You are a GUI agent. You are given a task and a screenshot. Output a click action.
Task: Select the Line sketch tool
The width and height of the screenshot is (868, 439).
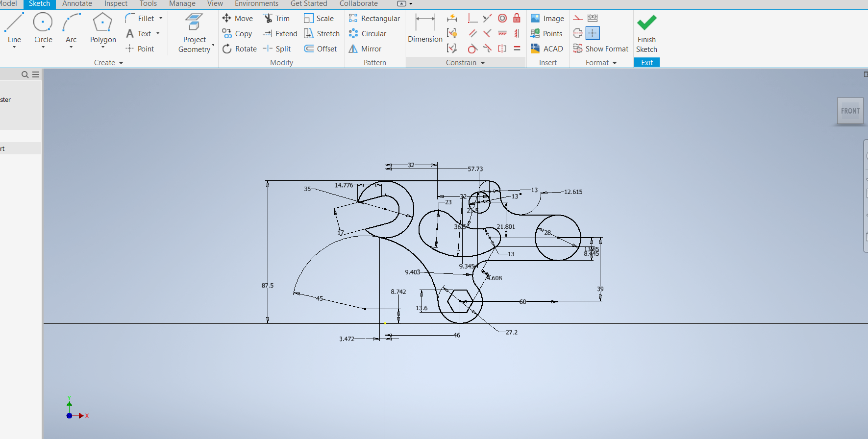(x=14, y=28)
